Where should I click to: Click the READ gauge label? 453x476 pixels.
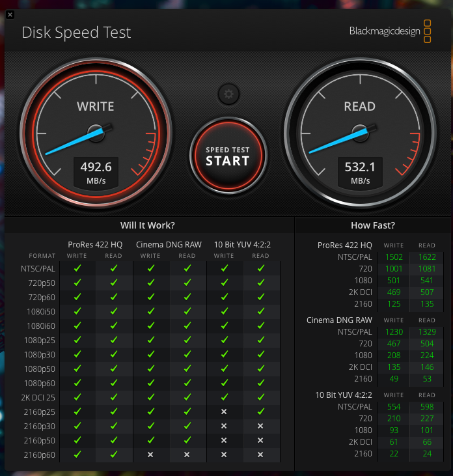360,107
